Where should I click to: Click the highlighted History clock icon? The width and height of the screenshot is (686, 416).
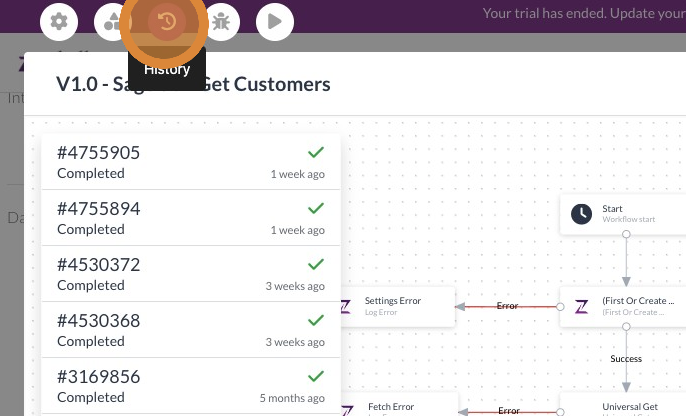tap(167, 21)
